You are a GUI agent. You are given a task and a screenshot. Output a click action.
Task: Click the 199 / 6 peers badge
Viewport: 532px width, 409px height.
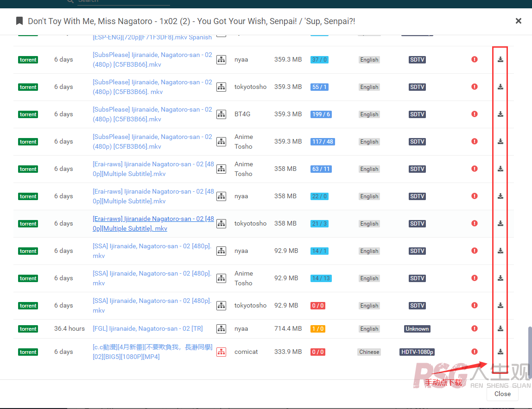321,114
